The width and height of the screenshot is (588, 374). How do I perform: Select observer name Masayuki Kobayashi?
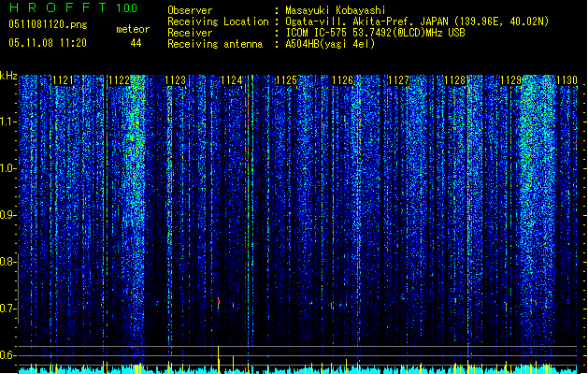pos(336,10)
